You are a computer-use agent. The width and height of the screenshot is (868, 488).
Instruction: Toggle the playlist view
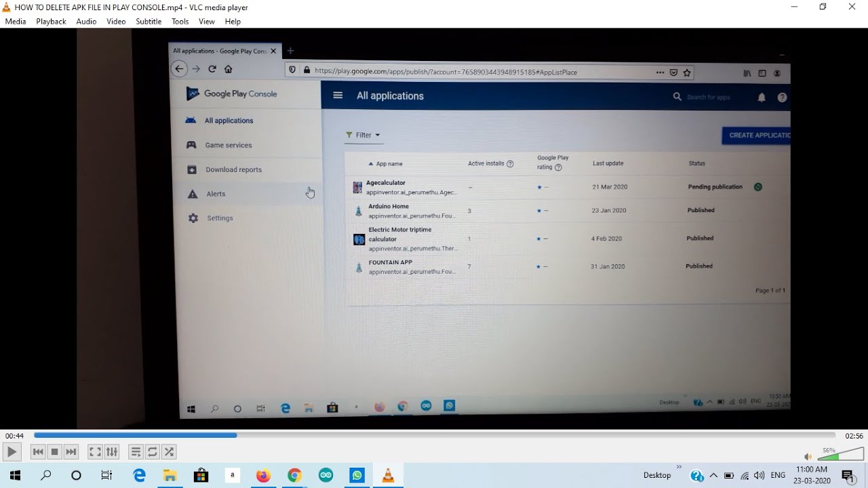pyautogui.click(x=136, y=451)
